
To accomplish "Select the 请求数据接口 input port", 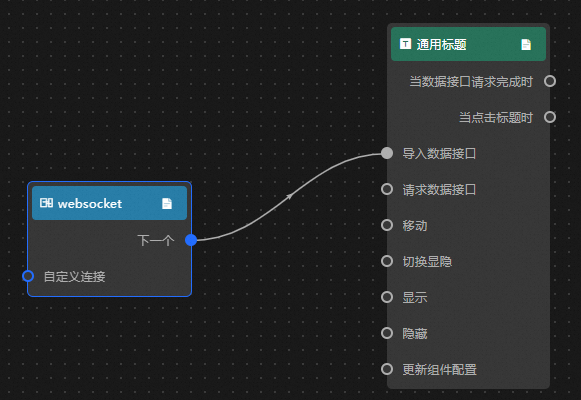I will click(x=387, y=189).
